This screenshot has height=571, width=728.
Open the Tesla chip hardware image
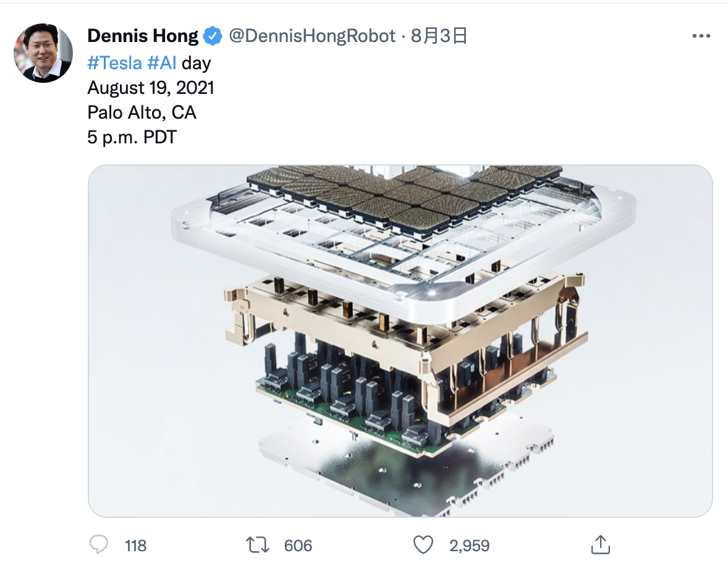400,340
